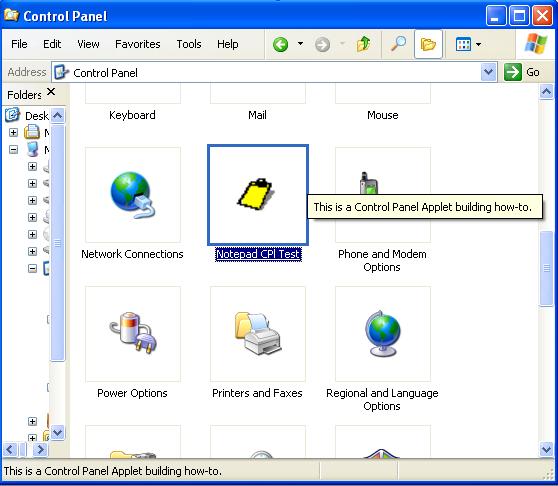558x486 pixels.
Task: Open the File menu
Action: click(x=19, y=44)
